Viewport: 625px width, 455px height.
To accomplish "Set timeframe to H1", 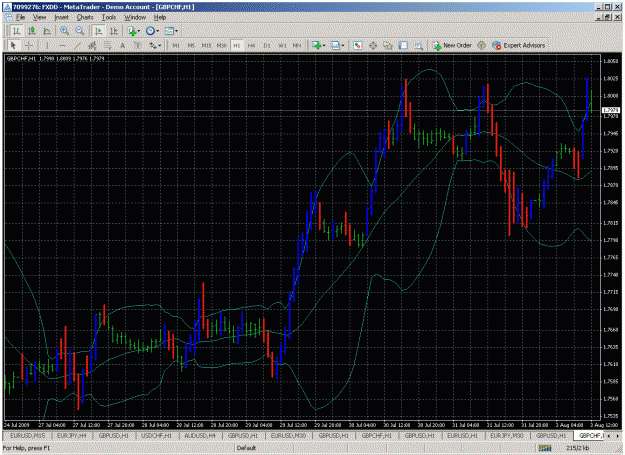I will point(237,45).
